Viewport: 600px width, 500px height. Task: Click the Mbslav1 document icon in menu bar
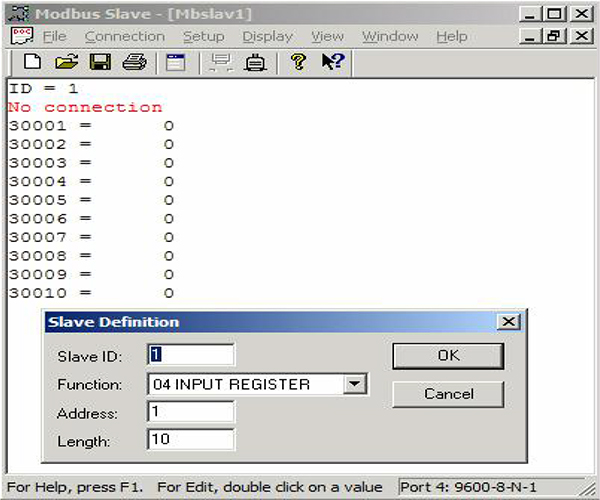[x=21, y=36]
